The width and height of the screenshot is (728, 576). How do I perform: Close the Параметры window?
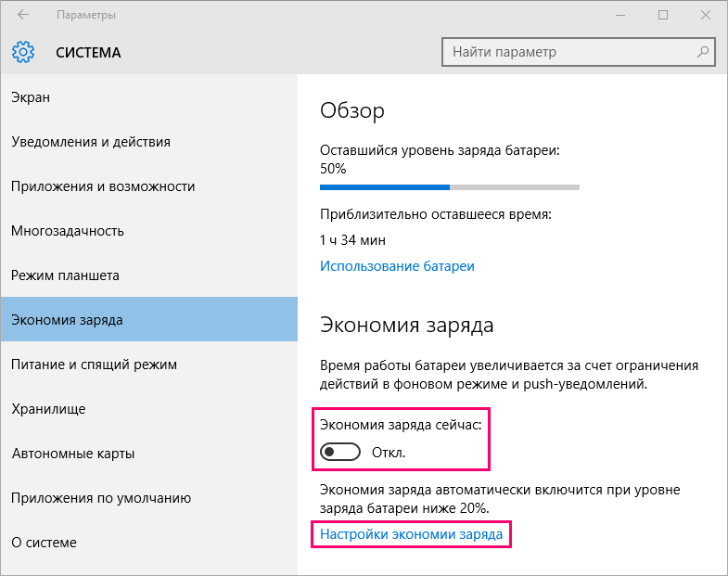[706, 15]
